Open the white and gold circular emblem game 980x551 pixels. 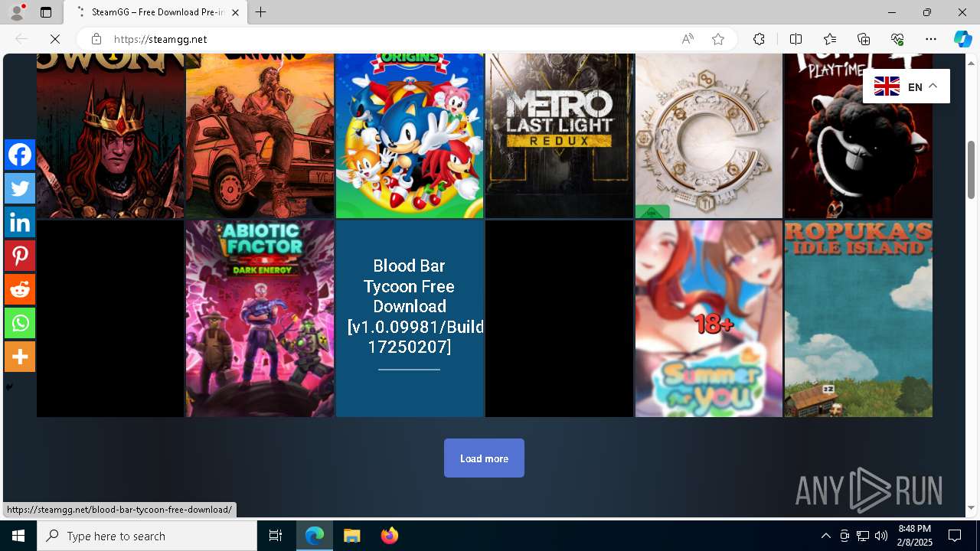[x=709, y=135]
